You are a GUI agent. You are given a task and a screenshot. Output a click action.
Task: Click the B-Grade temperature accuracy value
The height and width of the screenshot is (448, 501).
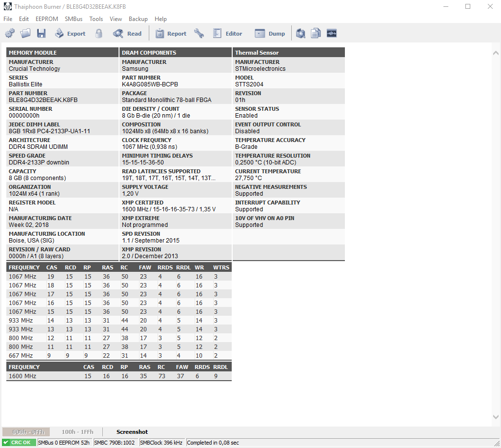(x=246, y=147)
